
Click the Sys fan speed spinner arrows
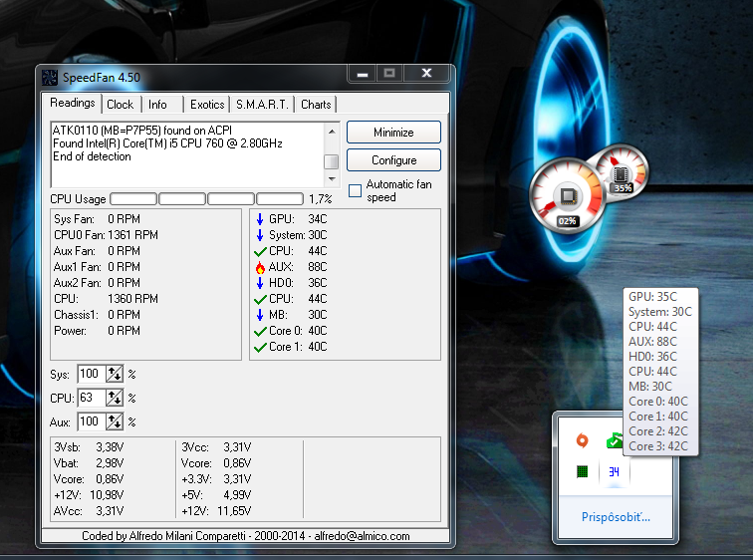pyautogui.click(x=115, y=374)
